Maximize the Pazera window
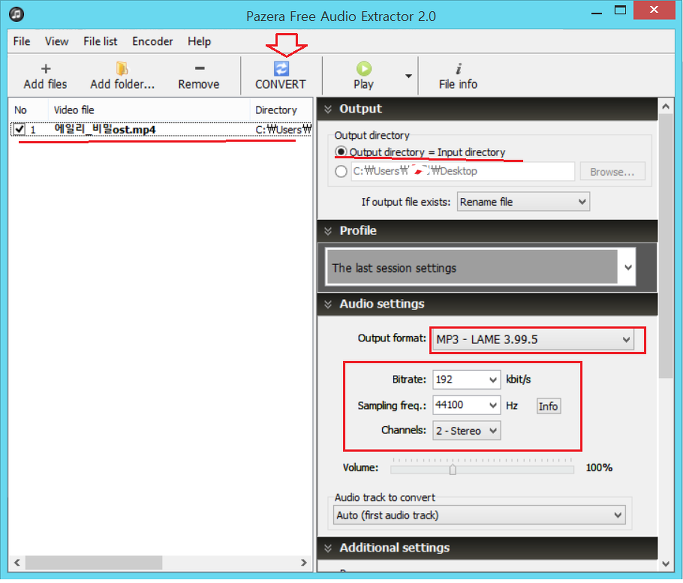The width and height of the screenshot is (683, 583). pyautogui.click(x=620, y=10)
